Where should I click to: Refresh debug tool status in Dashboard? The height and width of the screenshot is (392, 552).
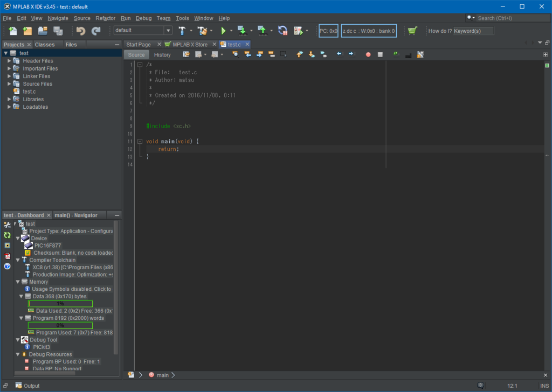(x=7, y=235)
